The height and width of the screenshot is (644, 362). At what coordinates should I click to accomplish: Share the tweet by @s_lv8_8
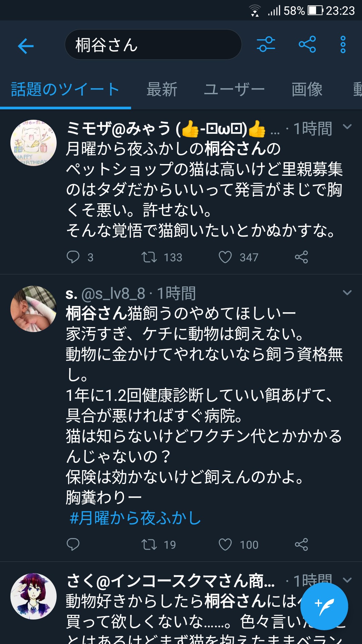tap(301, 544)
